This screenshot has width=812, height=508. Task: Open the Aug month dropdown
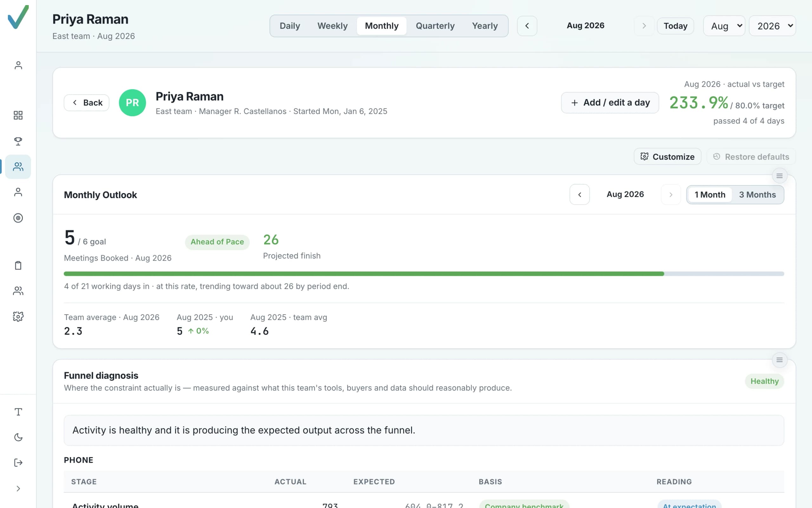pyautogui.click(x=724, y=26)
